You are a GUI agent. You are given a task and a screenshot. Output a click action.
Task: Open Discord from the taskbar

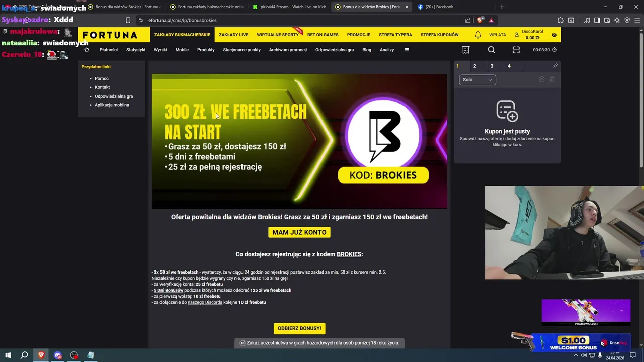coord(58,355)
